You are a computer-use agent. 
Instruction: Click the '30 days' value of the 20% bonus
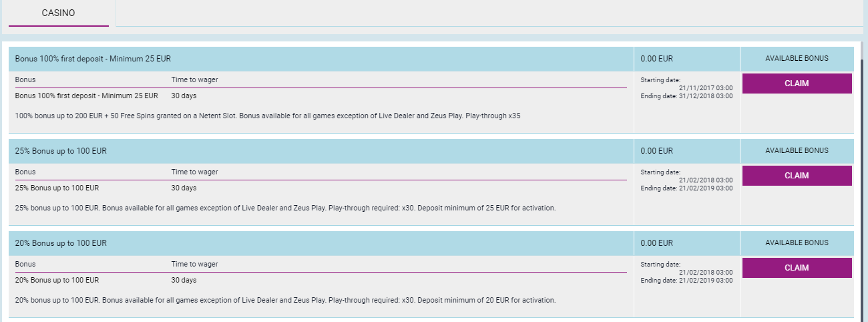click(184, 281)
